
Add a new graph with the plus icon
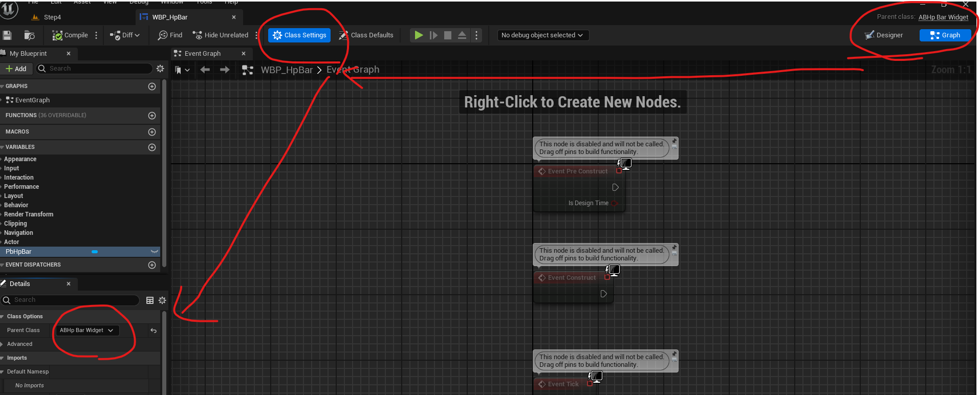point(152,86)
